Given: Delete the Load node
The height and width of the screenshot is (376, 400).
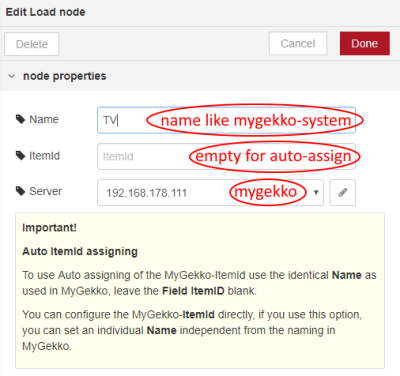Looking at the screenshot, I should (x=32, y=44).
